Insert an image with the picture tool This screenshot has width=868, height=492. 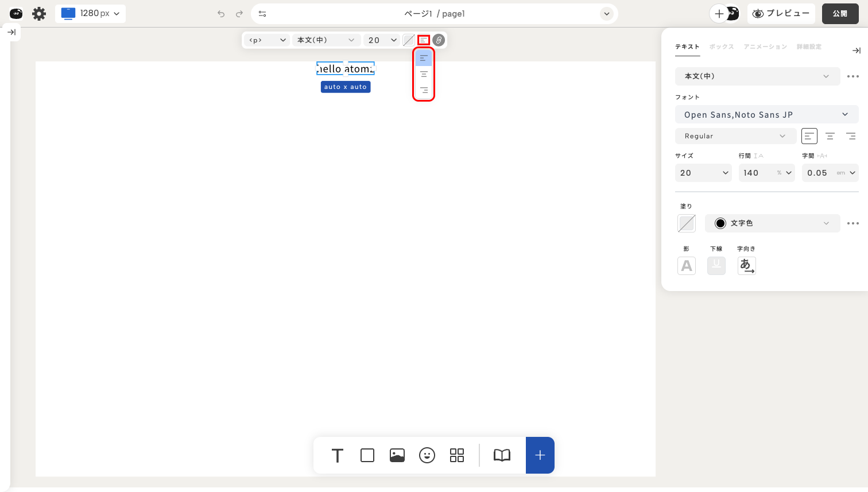pyautogui.click(x=397, y=455)
